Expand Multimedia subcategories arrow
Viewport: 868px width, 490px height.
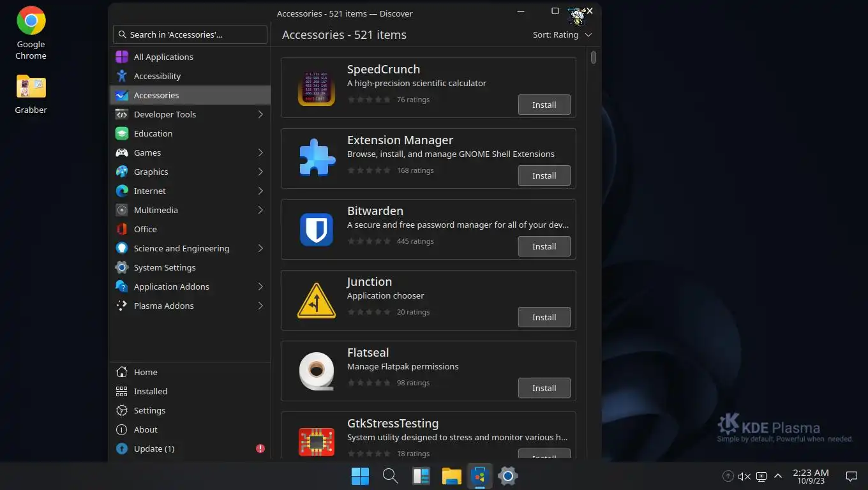pyautogui.click(x=260, y=210)
